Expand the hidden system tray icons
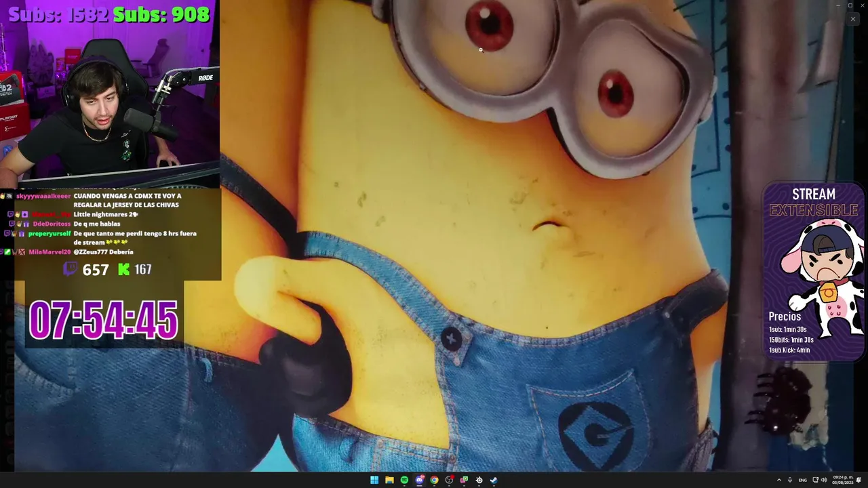868x488 pixels. (778, 480)
